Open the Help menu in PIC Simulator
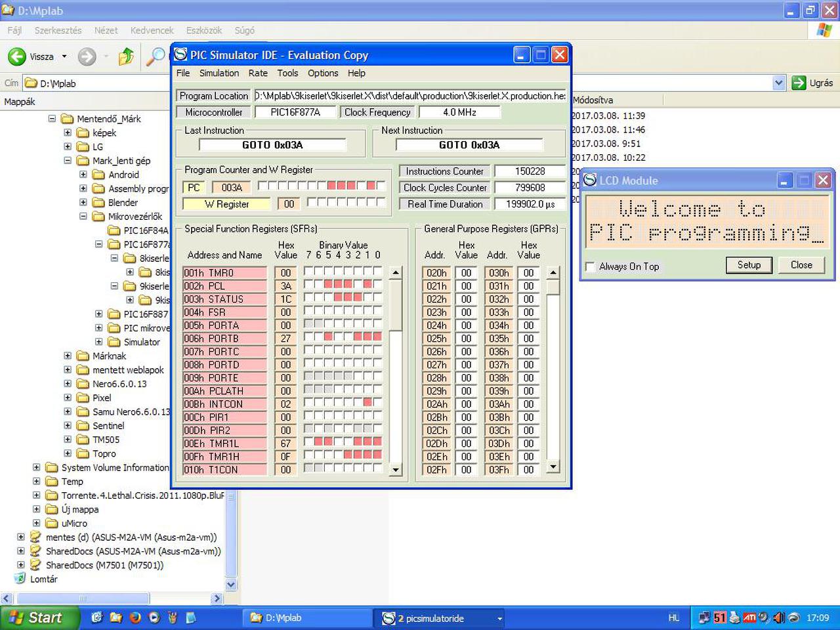 (x=356, y=73)
